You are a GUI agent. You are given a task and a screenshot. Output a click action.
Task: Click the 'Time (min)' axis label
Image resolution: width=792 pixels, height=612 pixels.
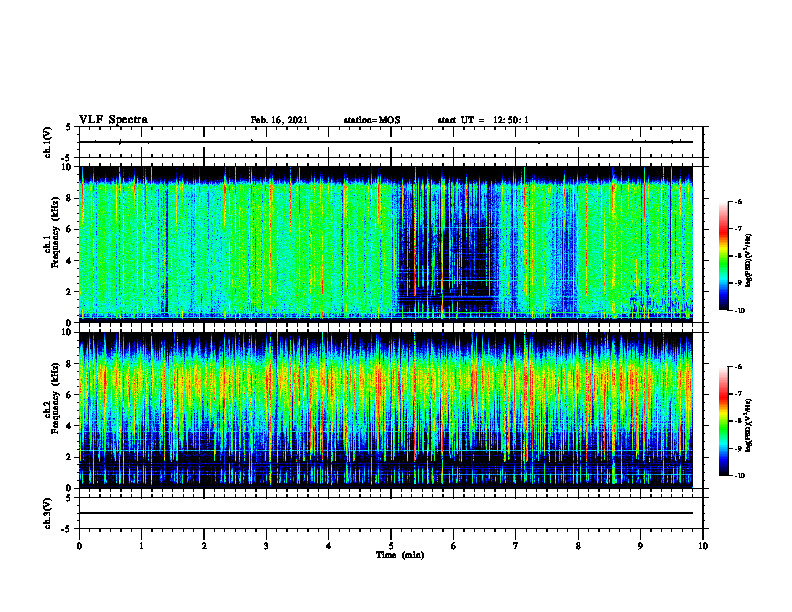coord(400,555)
